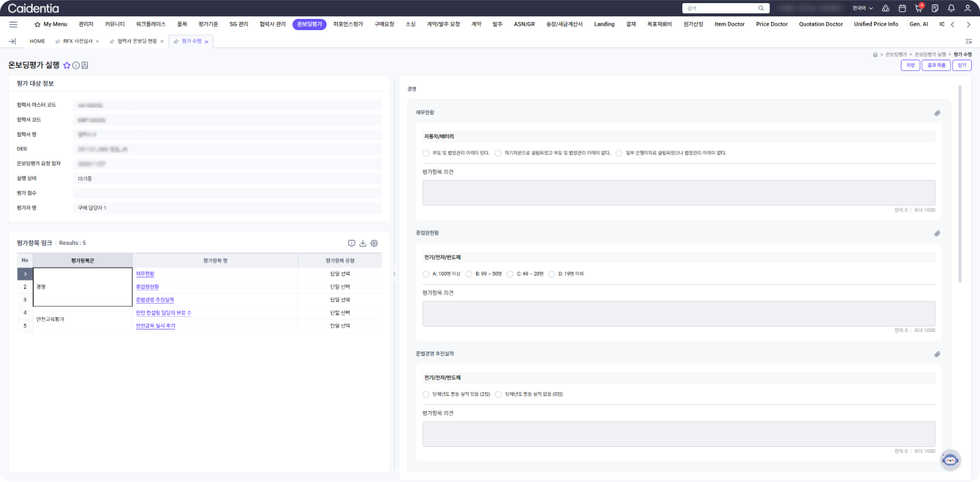Click the 평가항목 의견 text area under 재무현황

(x=678, y=193)
